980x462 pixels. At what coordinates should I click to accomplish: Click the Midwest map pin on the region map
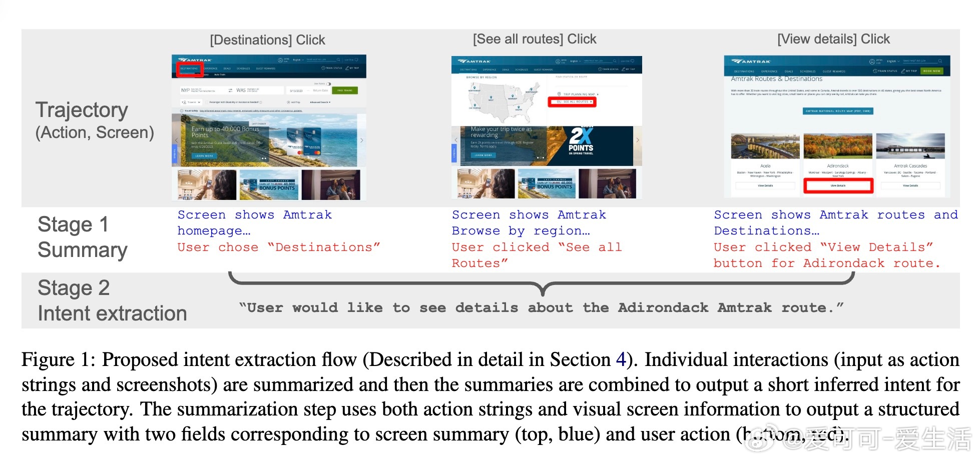(513, 95)
